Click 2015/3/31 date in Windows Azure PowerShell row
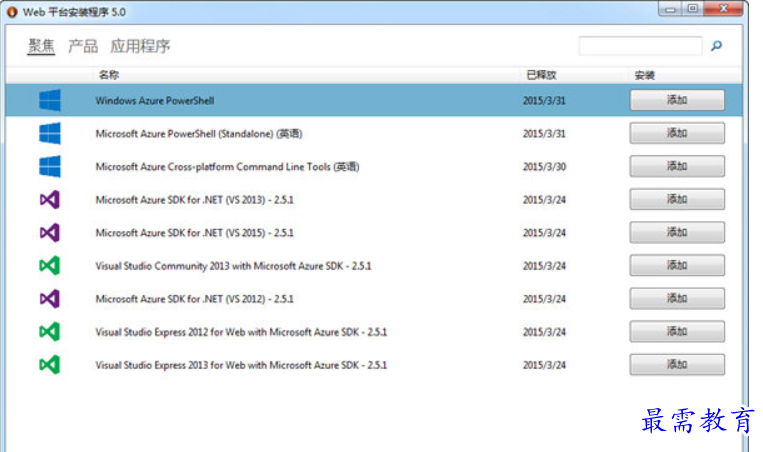The image size is (763, 452). (x=544, y=101)
